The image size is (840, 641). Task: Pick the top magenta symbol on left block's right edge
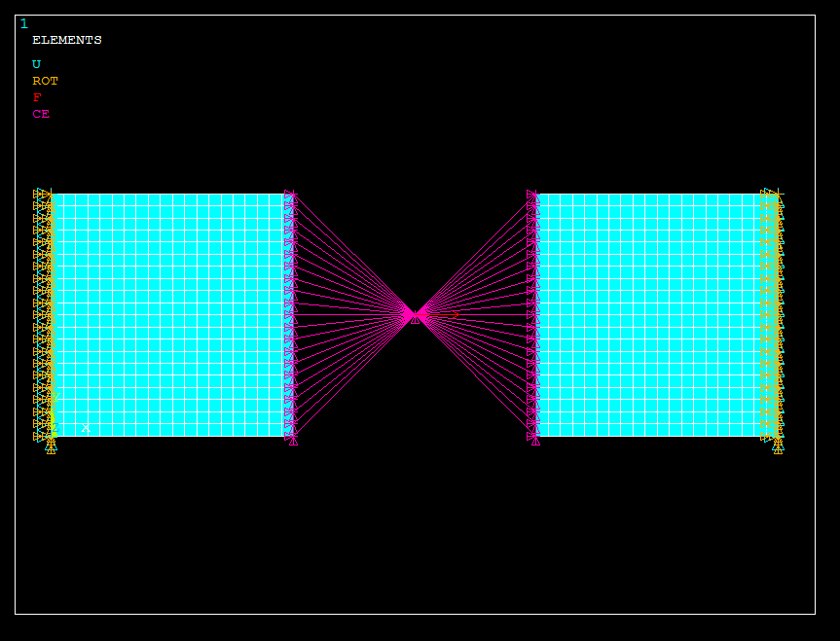(289, 196)
